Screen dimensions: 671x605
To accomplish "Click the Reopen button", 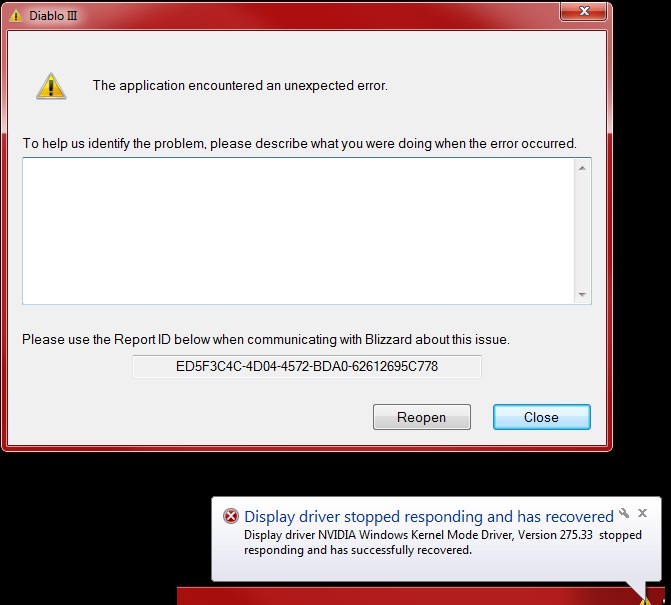I will (x=422, y=417).
